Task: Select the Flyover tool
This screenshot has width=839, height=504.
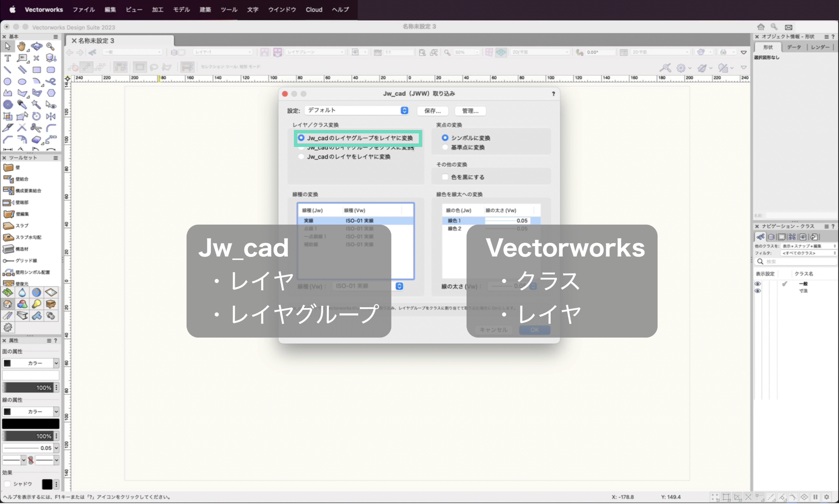Action: (36, 46)
